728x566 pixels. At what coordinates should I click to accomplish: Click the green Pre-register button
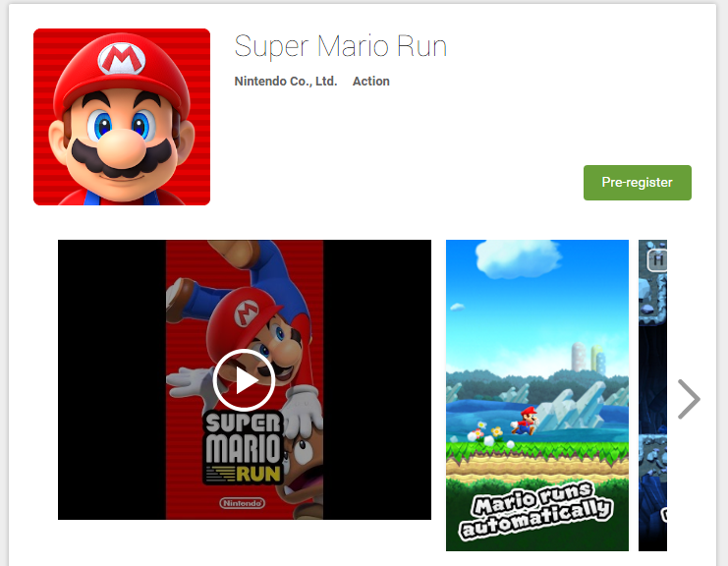click(637, 183)
